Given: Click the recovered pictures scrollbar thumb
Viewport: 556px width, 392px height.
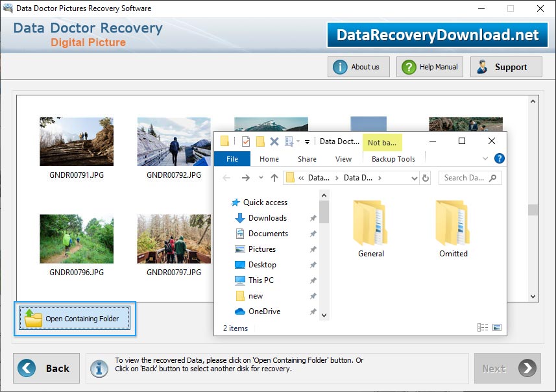Looking at the screenshot, I should tap(533, 210).
